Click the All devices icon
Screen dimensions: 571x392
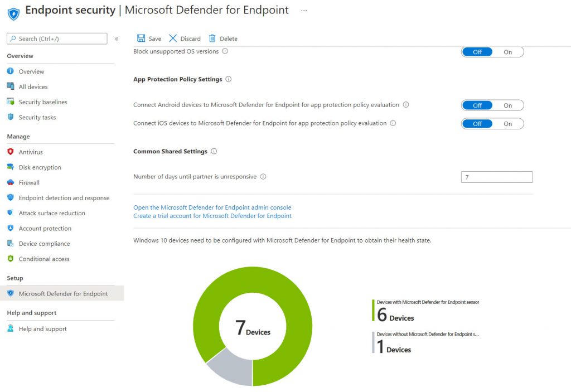11,86
